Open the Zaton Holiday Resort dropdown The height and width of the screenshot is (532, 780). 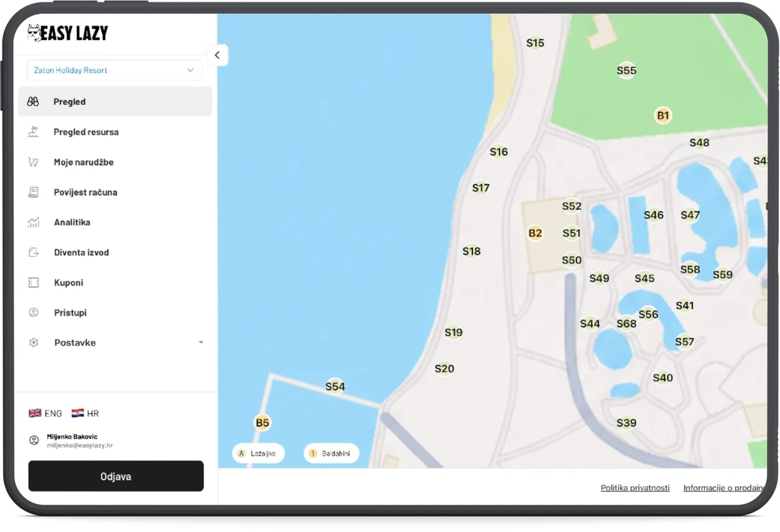coord(115,70)
